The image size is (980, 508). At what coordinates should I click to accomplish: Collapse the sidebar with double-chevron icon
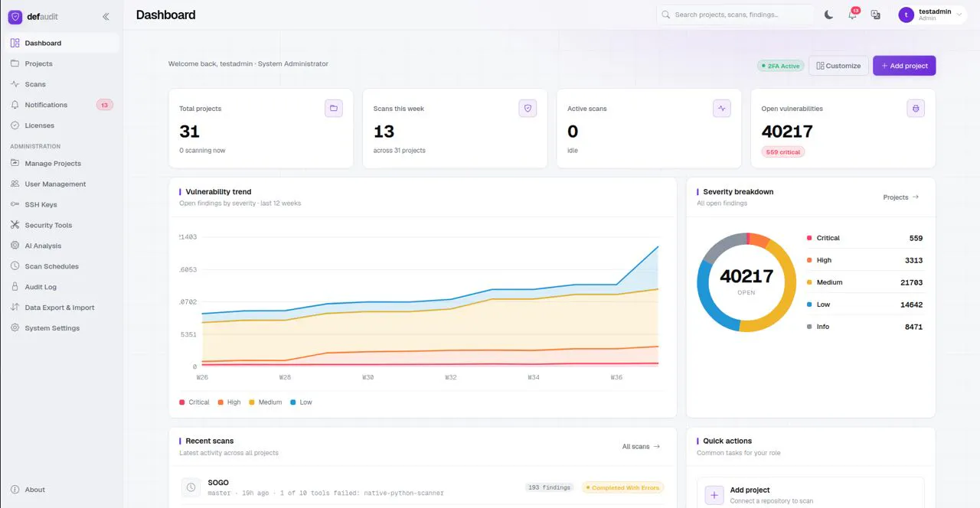click(x=106, y=16)
